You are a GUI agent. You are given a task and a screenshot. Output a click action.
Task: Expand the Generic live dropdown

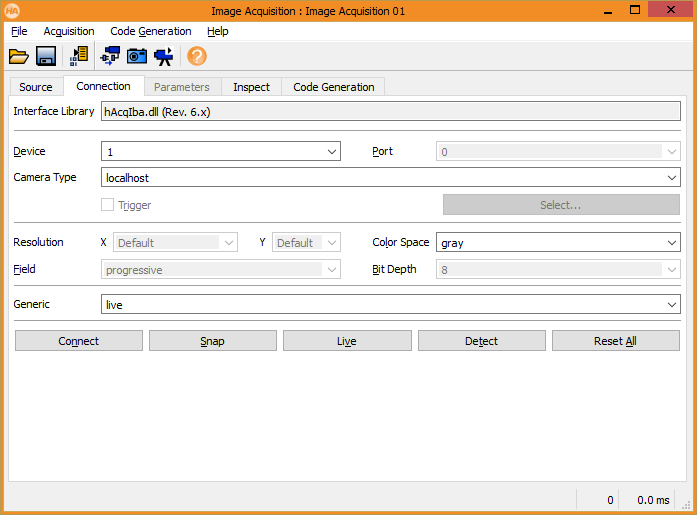click(x=391, y=304)
